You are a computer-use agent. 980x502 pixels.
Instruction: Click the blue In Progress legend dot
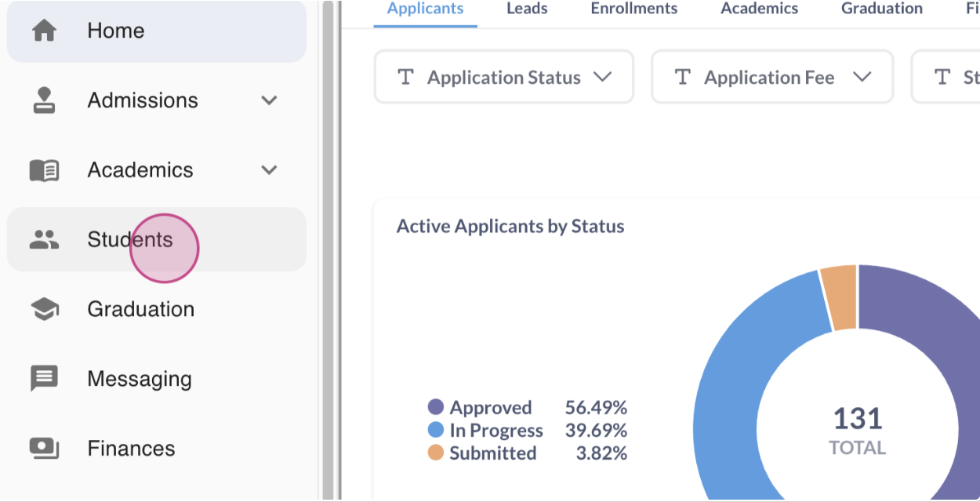[x=436, y=430]
